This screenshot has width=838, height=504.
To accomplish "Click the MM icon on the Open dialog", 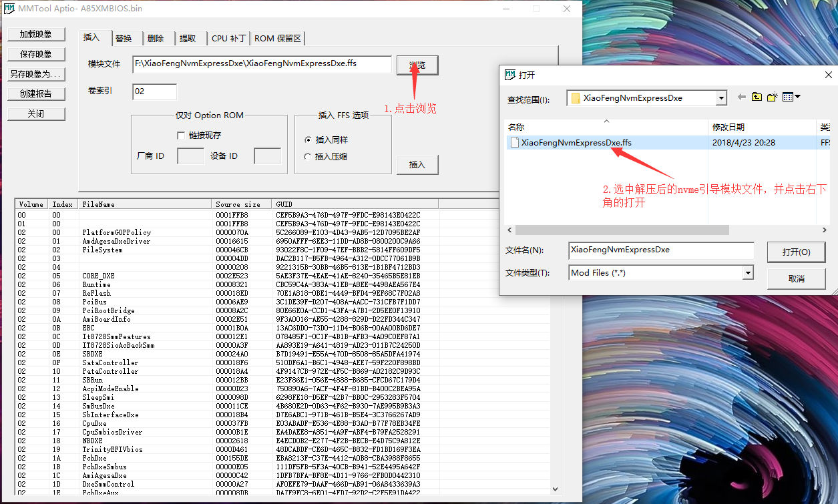I will [x=510, y=75].
